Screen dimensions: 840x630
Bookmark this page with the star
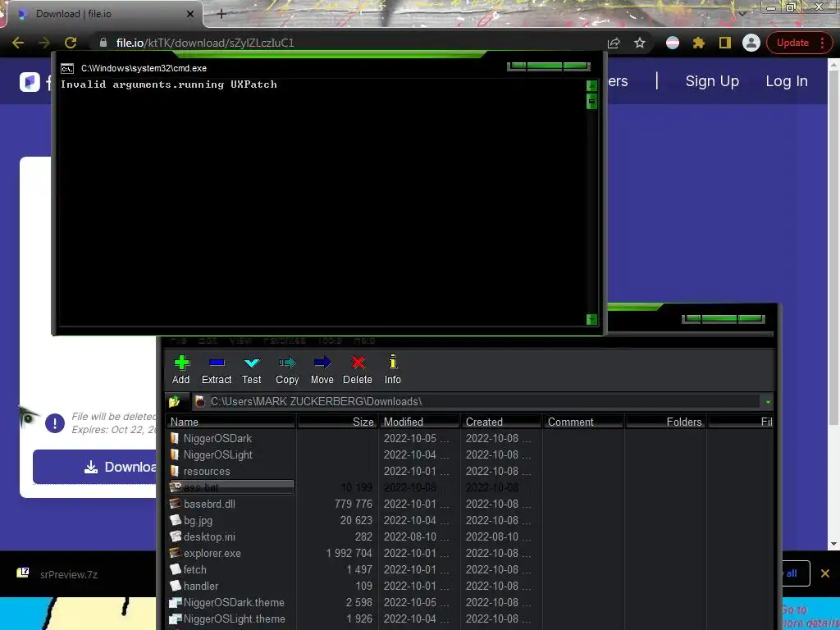click(640, 43)
